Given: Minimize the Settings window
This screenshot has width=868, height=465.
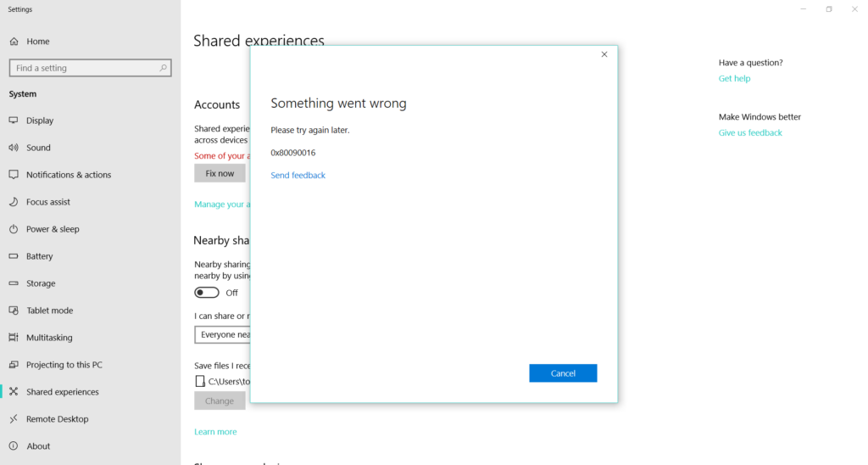Looking at the screenshot, I should (804, 8).
